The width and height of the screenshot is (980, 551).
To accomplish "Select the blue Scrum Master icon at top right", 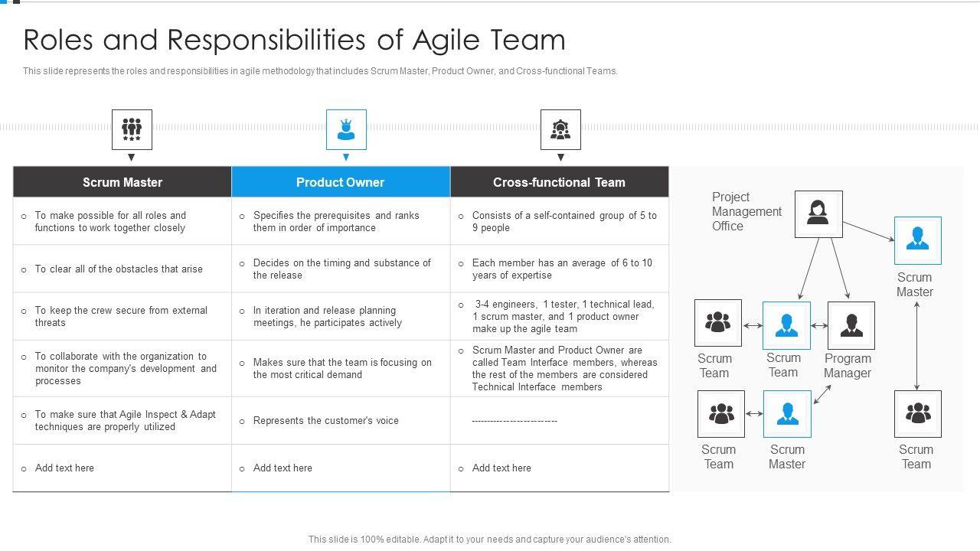I will coord(917,240).
